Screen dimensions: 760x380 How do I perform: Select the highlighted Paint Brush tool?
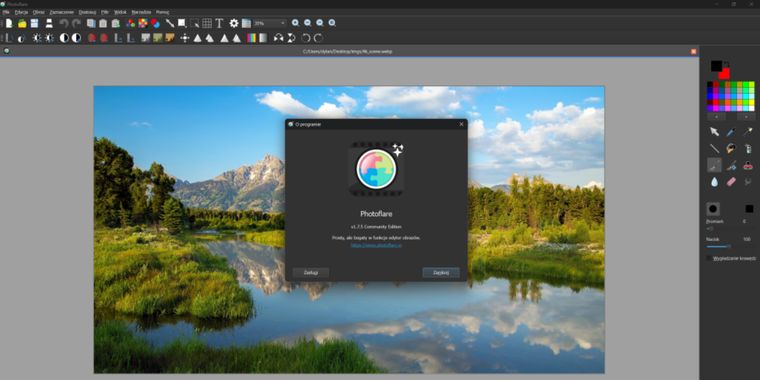(x=714, y=165)
